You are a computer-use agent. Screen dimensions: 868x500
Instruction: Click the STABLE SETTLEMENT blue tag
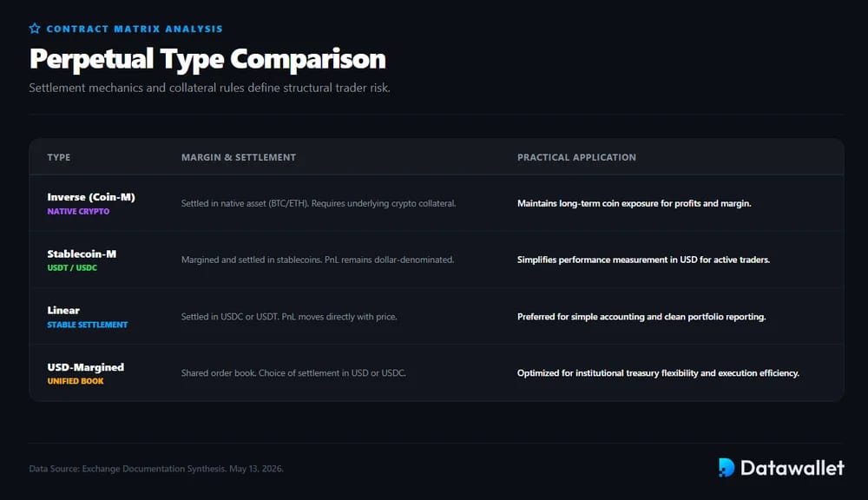tap(88, 325)
